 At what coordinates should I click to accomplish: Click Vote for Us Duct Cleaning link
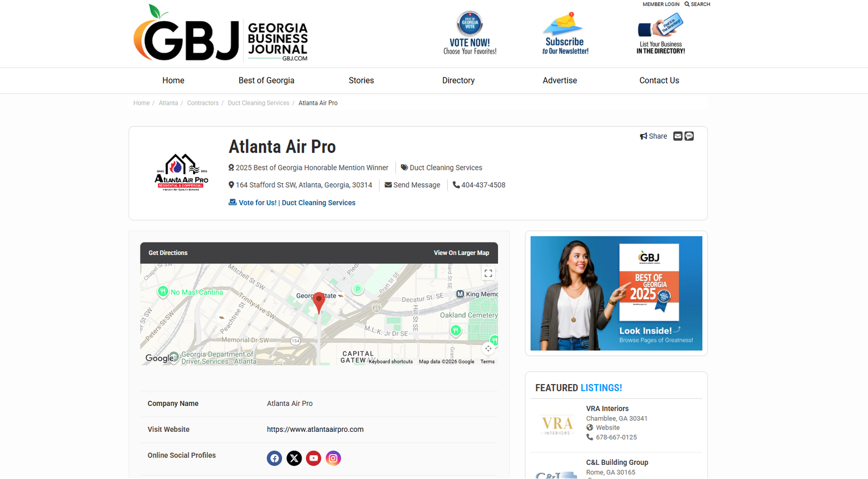tap(292, 203)
